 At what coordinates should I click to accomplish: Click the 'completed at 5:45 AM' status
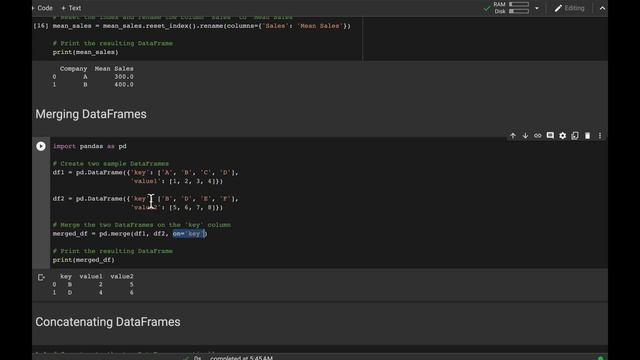point(241,358)
